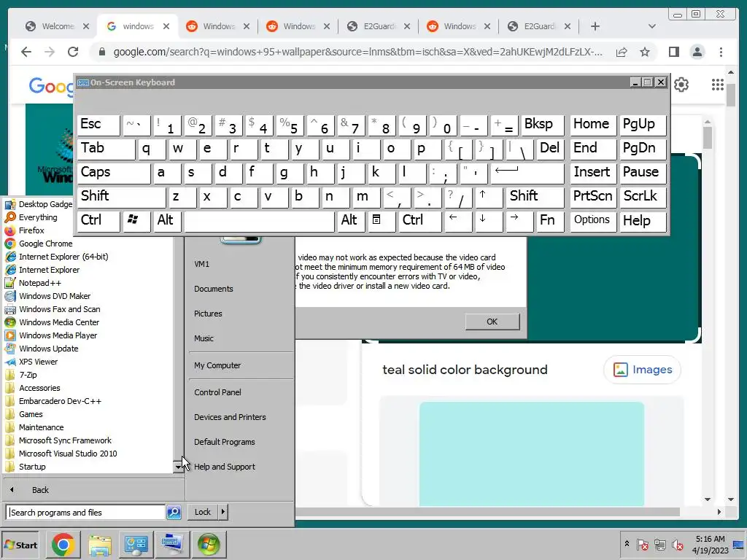Viewport: 747px width, 560px height.
Task: Open Default Programs menu item
Action: coord(225,442)
